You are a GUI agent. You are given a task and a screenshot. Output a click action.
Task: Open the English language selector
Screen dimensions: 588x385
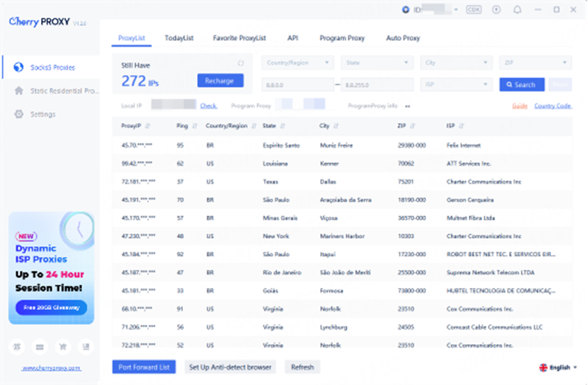[x=558, y=368]
